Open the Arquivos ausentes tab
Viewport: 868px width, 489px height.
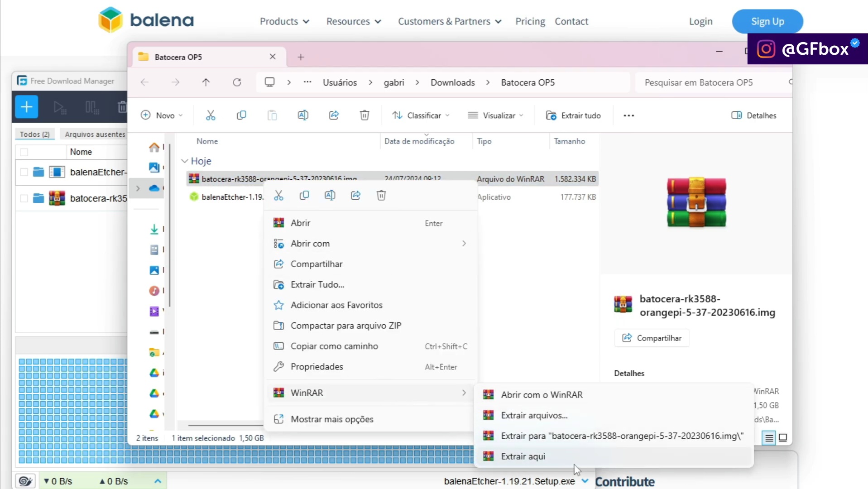click(x=95, y=134)
